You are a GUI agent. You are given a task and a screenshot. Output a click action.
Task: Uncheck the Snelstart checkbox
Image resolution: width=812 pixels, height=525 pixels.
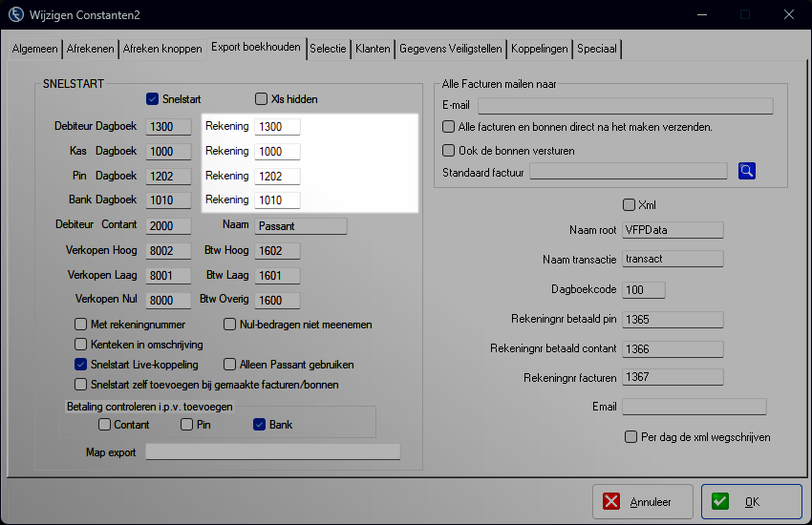[152, 99]
